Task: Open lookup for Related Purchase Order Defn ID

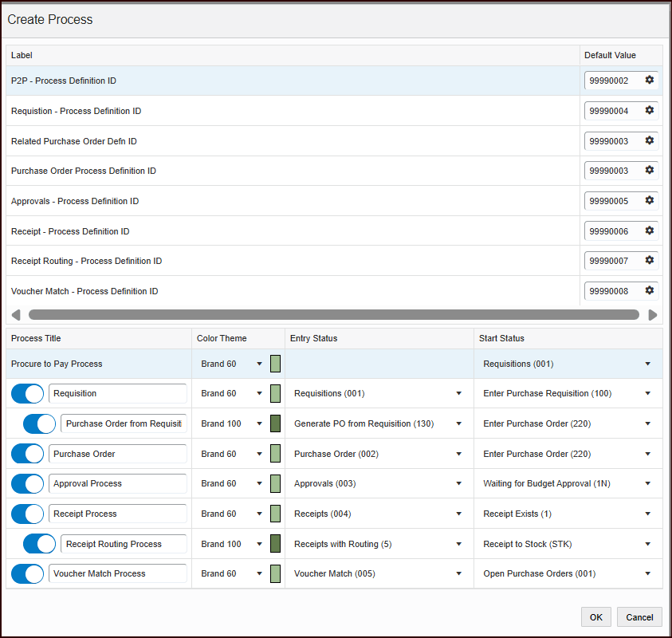Action: tap(650, 140)
